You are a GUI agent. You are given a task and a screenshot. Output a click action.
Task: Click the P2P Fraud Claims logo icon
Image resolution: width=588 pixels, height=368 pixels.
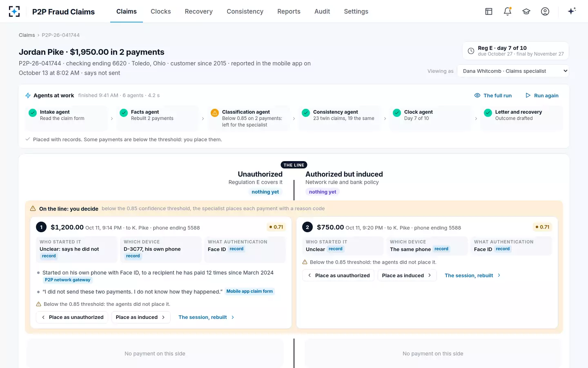[x=14, y=11]
